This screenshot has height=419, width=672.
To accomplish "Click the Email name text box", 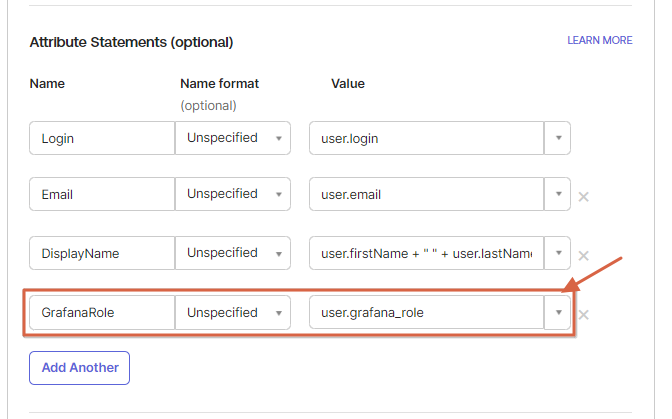I will [x=101, y=195].
